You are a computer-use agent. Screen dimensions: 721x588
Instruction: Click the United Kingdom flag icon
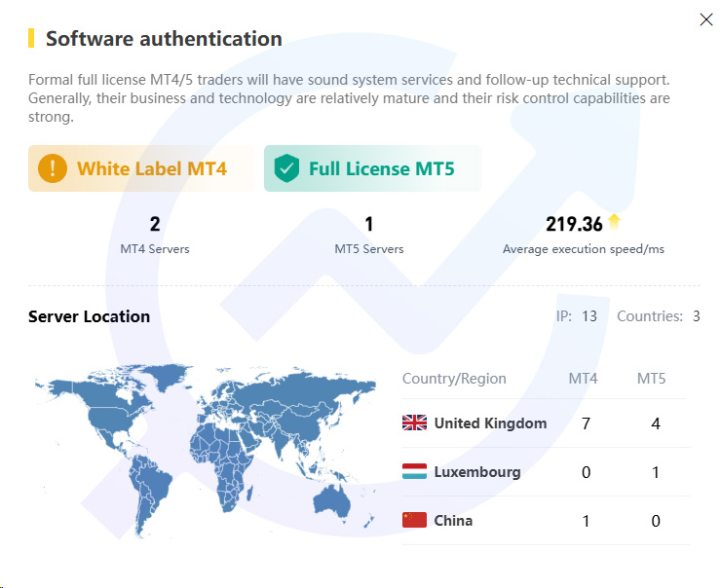pyautogui.click(x=414, y=423)
